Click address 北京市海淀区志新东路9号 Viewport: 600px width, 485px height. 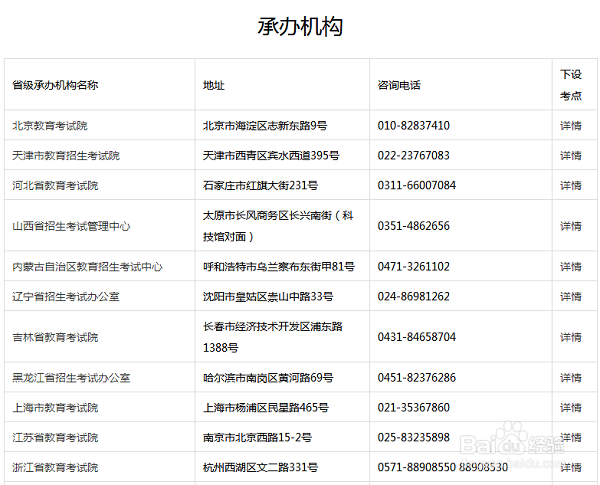(x=265, y=126)
